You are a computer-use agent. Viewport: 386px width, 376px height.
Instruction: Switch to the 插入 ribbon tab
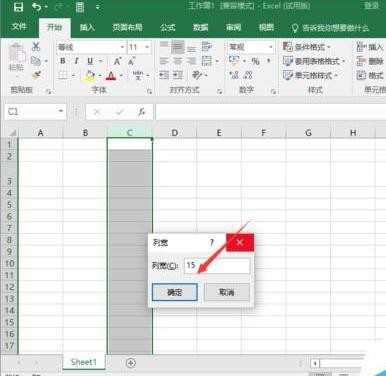tap(87, 28)
